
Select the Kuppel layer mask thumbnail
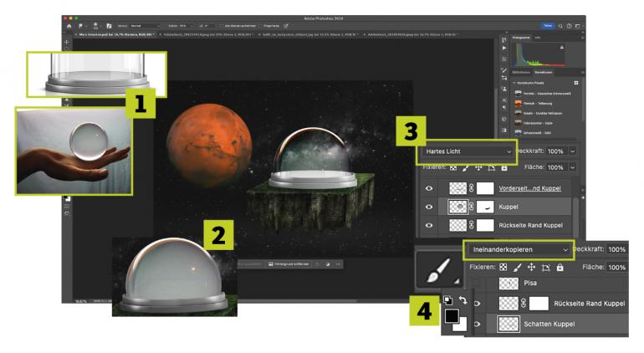pyautogui.click(x=485, y=207)
